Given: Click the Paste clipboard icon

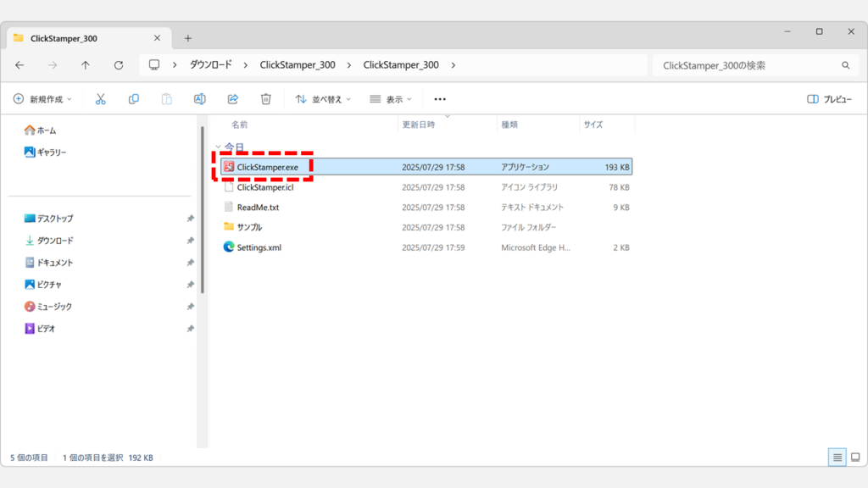Looking at the screenshot, I should 167,99.
